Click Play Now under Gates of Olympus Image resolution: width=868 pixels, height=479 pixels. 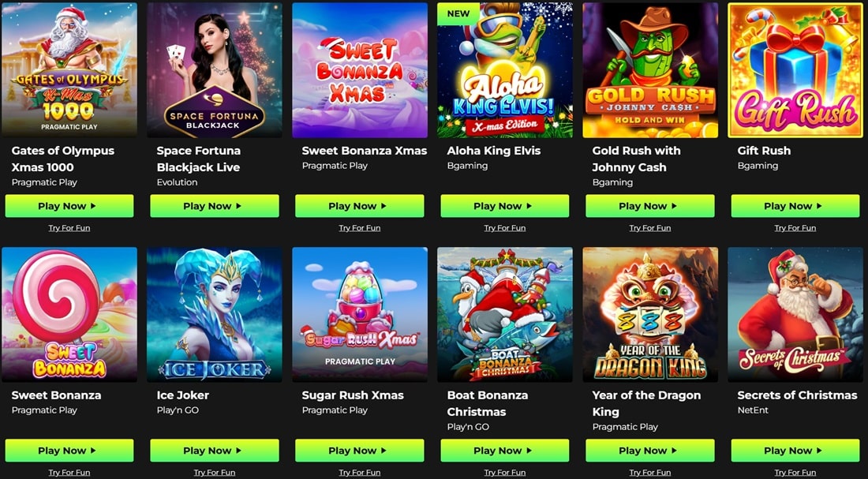click(x=69, y=206)
